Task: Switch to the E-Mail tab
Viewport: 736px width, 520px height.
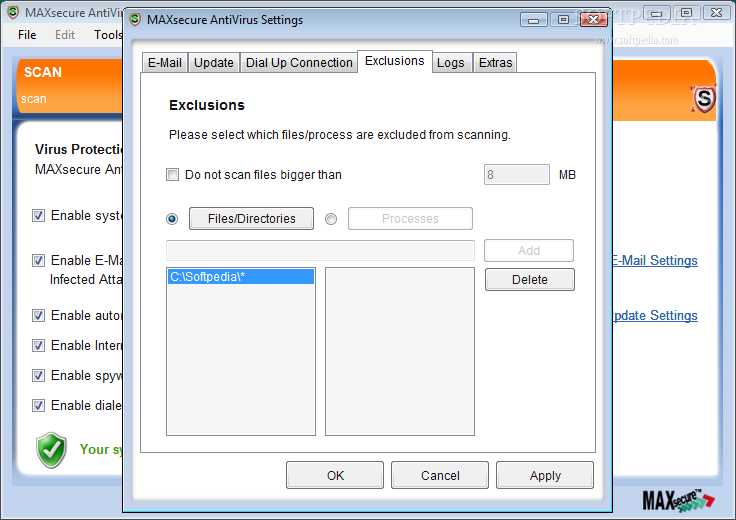Action: click(x=165, y=62)
